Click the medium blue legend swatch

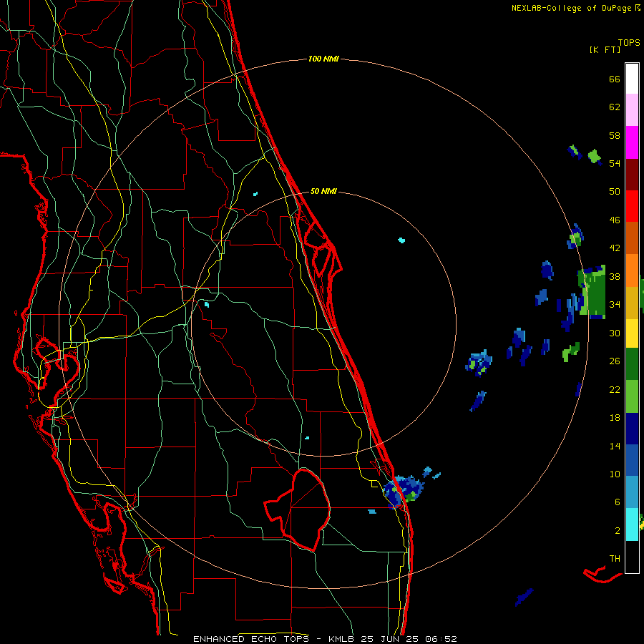point(632,460)
